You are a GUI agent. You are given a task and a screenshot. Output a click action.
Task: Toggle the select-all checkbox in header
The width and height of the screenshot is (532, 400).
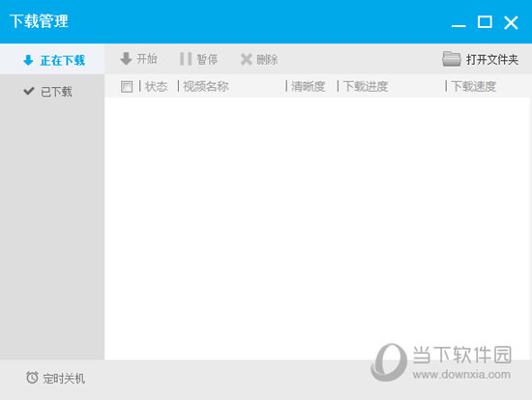127,86
